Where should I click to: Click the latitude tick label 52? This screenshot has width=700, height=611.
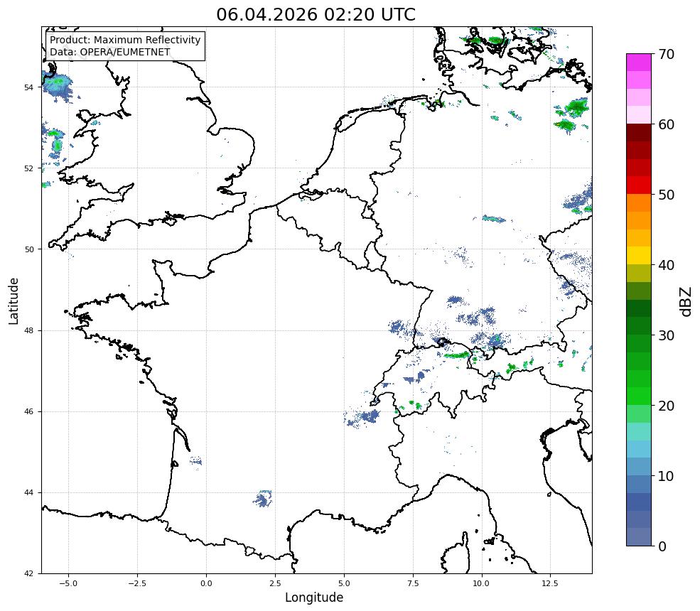[x=28, y=168]
